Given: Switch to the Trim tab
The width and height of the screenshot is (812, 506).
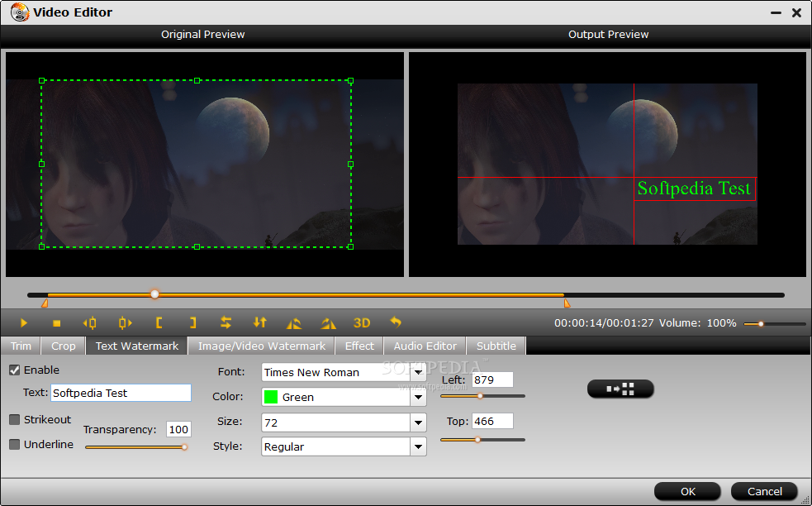Looking at the screenshot, I should click(21, 346).
